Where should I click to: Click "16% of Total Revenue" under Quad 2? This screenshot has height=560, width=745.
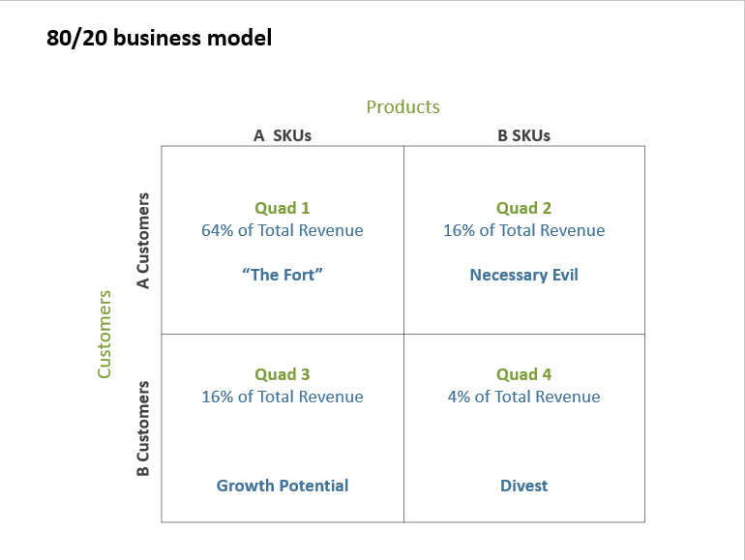[x=523, y=230]
